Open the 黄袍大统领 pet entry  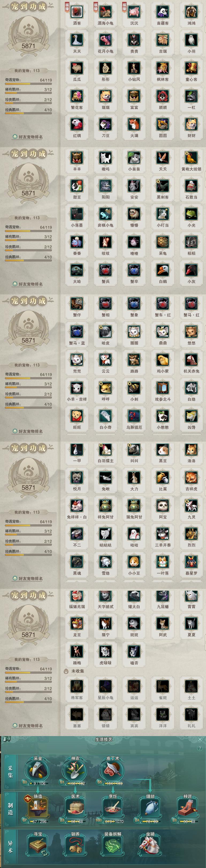click(191, 157)
